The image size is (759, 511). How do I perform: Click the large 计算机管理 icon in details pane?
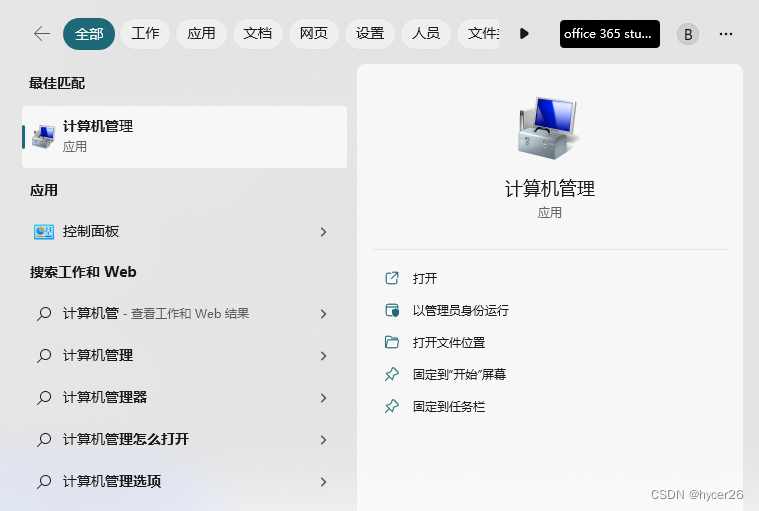[548, 128]
